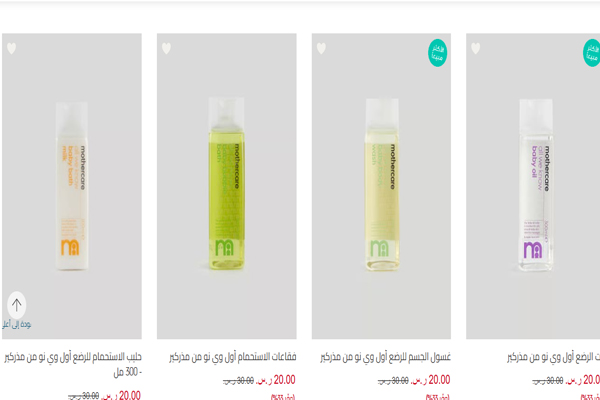Click teal badge on baby body wash card
Screen dimensions: 600x400
[x=437, y=53]
